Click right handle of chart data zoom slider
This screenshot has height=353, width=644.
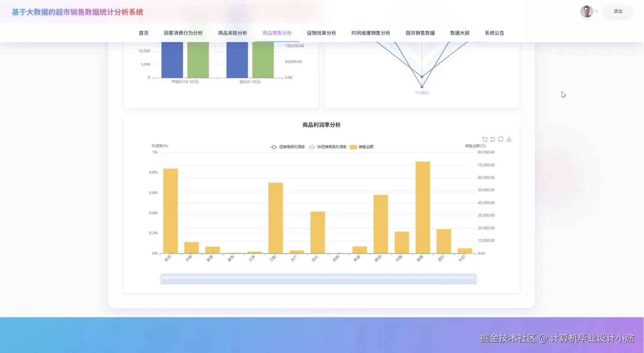click(x=476, y=280)
